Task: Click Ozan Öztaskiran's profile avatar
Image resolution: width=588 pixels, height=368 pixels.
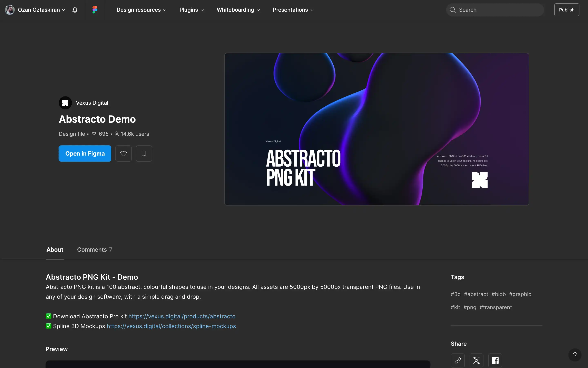Action: click(10, 10)
